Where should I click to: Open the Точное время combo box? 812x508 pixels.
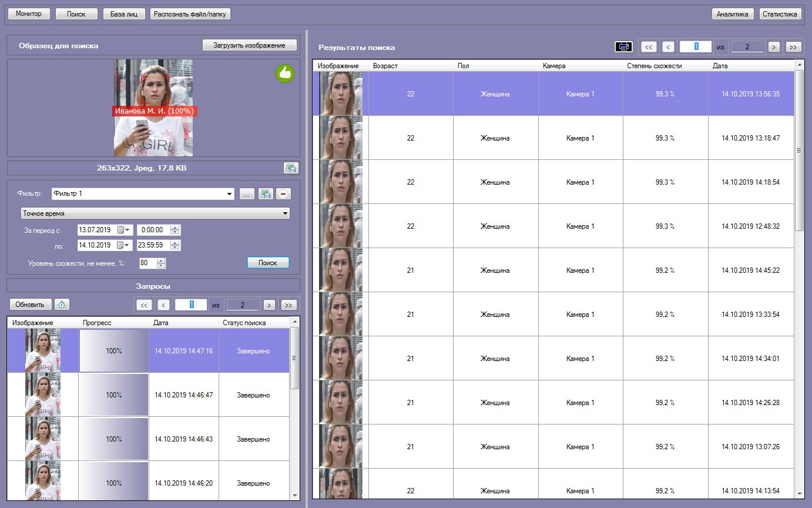155,213
